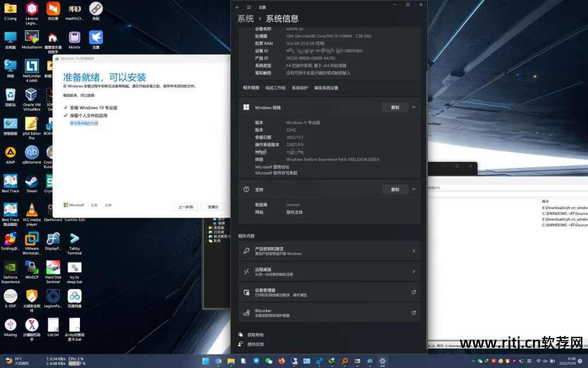Screen dimensions: 588x368
Task: Open 提供反馈 link in Settings
Action: 255,344
